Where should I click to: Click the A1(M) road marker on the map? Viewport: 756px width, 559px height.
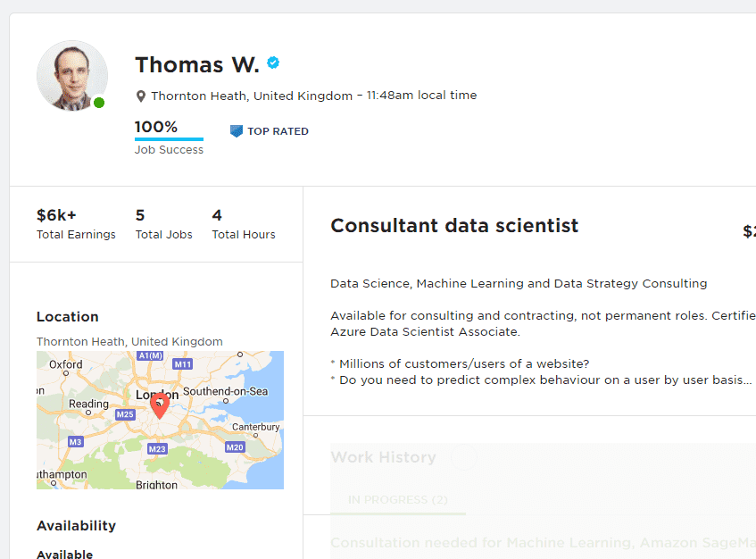148,354
